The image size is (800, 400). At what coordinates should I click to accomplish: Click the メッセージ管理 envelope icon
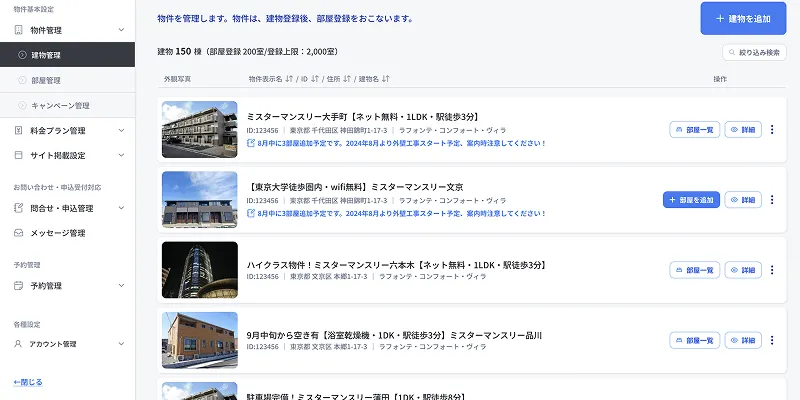18,233
